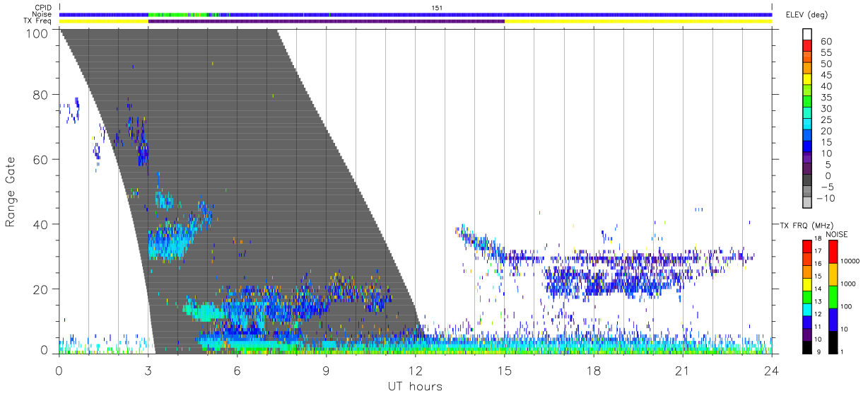This screenshot has height=401, width=868.
Task: Click the 25 label on ELEV colorbar
Action: (x=826, y=120)
